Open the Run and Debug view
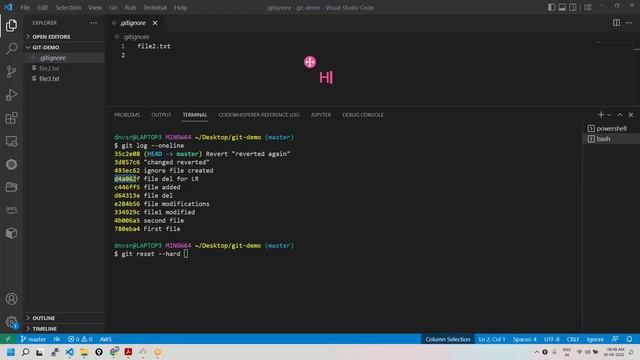The height and width of the screenshot is (360, 640). click(x=11, y=95)
